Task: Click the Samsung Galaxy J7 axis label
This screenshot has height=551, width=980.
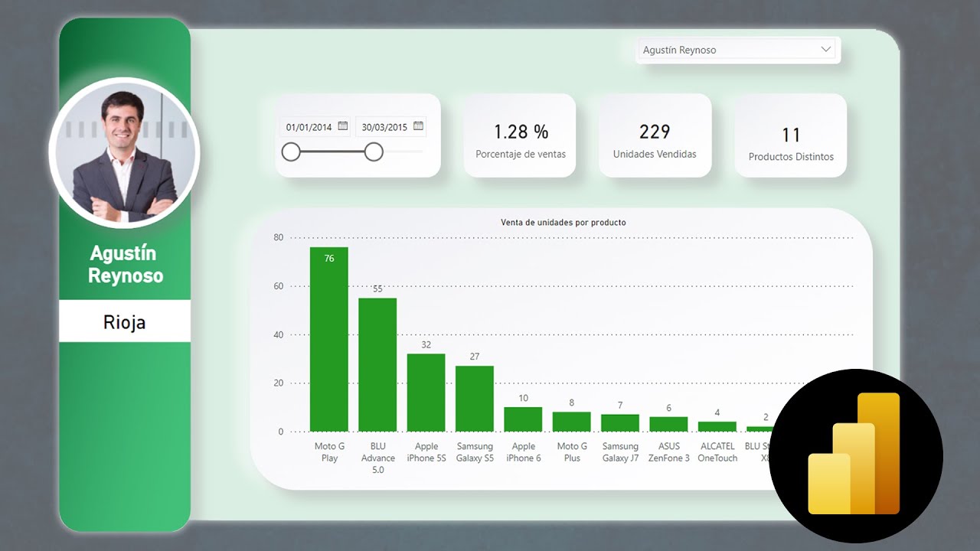Action: pos(620,452)
